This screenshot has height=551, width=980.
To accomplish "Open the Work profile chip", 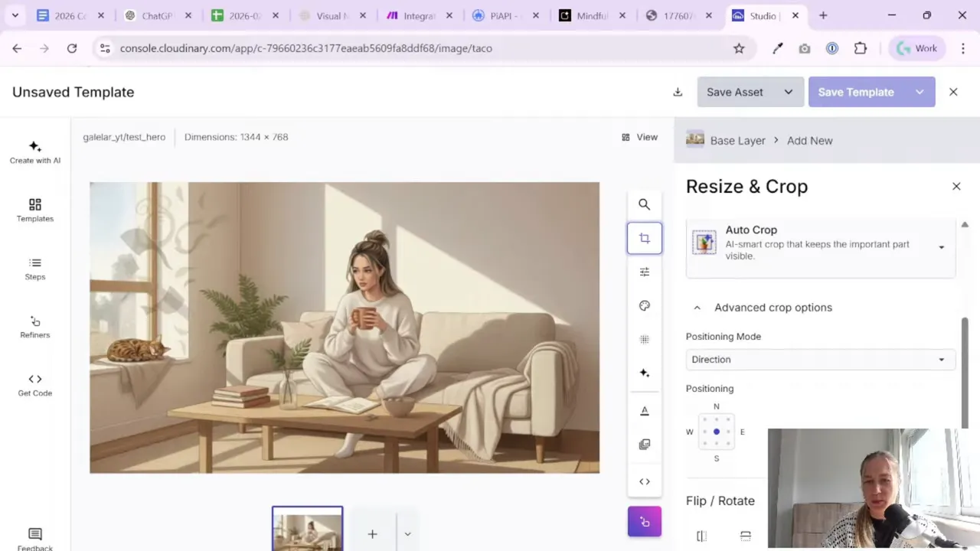I will tap(917, 48).
